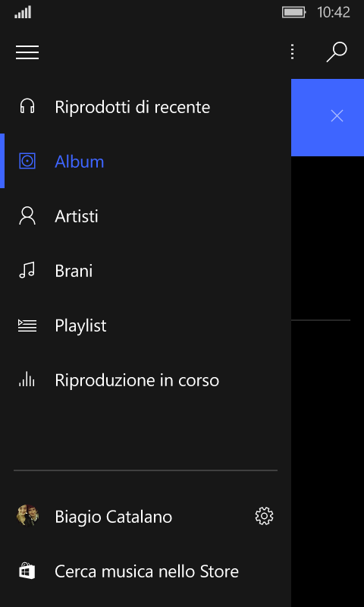Click the headphones icon for recently played
Viewport: 364px width, 607px height.
[27, 106]
